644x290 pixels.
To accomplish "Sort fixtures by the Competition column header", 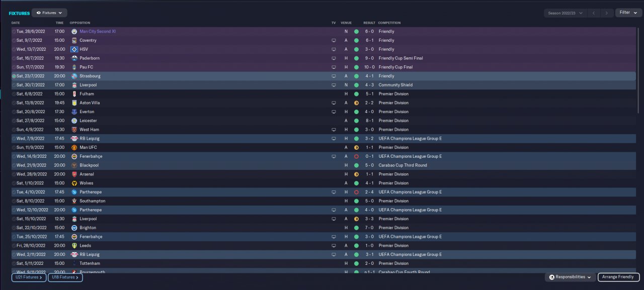I will click(389, 23).
